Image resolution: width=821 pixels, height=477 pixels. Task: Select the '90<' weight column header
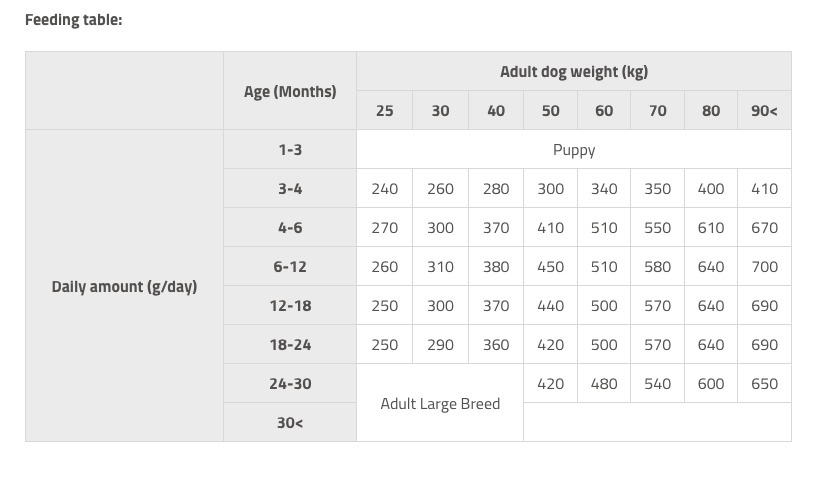tap(764, 111)
